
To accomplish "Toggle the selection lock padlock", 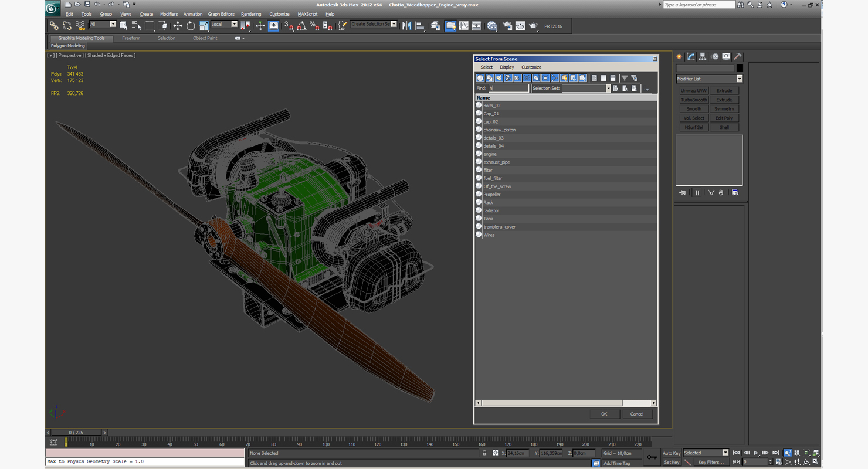I will pyautogui.click(x=484, y=453).
